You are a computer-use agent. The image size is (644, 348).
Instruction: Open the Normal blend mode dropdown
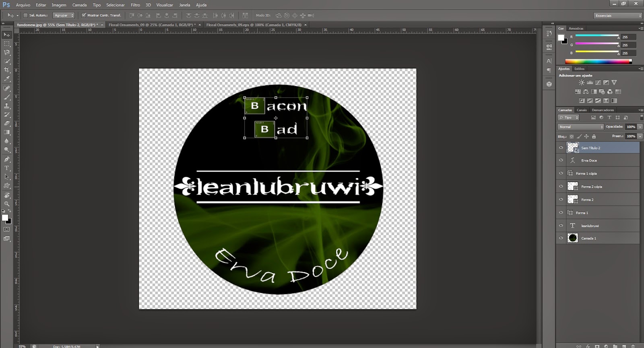[581, 126]
